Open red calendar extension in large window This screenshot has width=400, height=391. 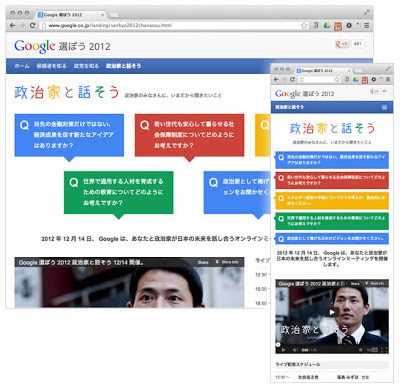[x=338, y=26]
